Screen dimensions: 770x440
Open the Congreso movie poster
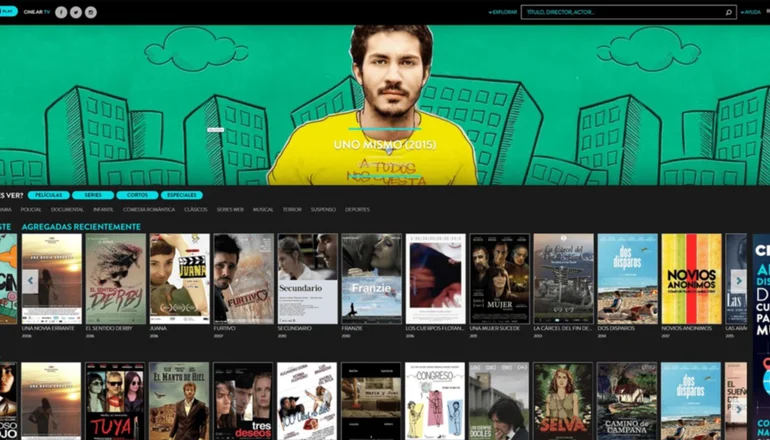pos(436,401)
